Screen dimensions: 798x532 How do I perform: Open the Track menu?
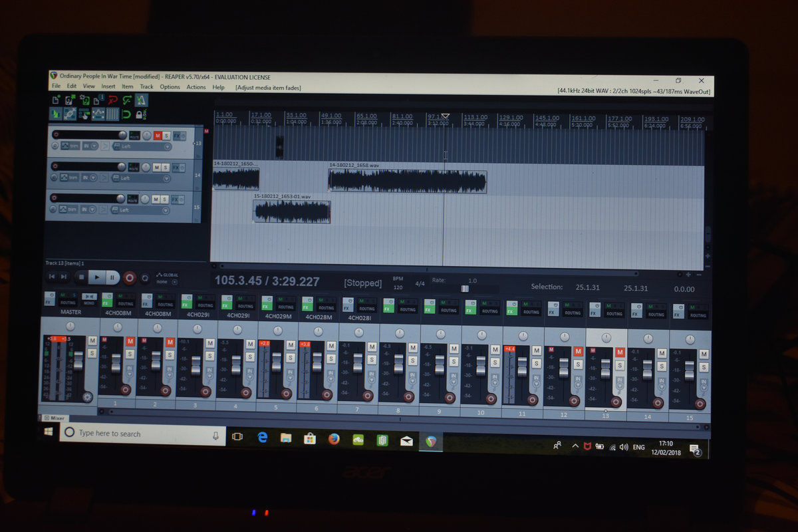146,87
